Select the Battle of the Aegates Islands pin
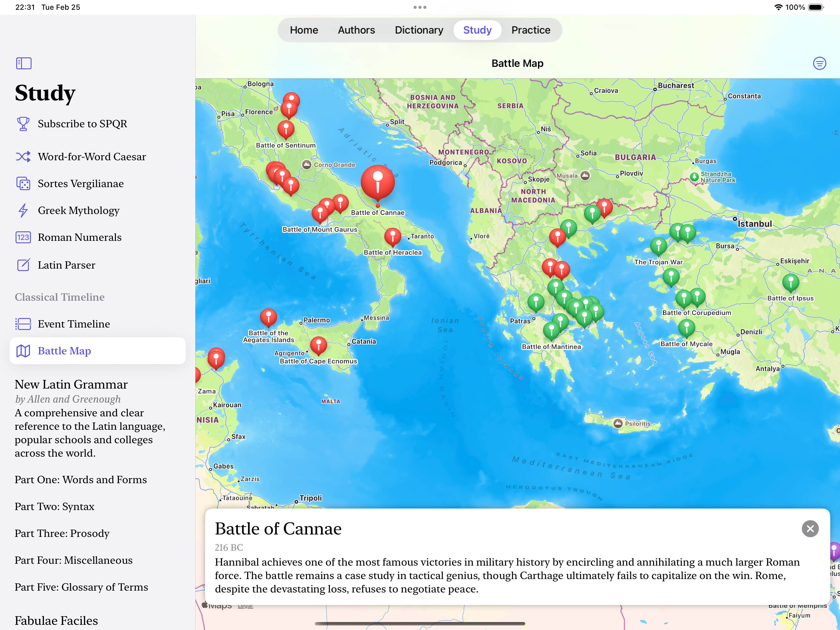 (269, 317)
